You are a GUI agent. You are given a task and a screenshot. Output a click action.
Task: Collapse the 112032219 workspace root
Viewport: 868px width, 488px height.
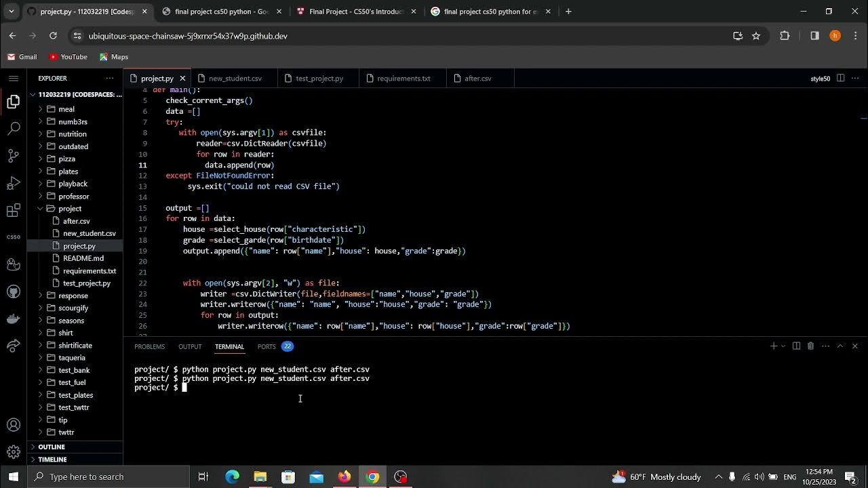pyautogui.click(x=75, y=95)
